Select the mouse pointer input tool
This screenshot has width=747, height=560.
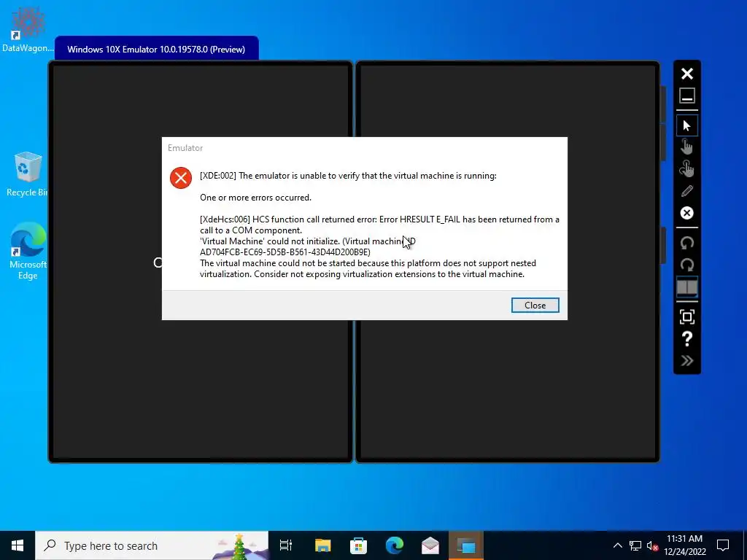coord(686,125)
